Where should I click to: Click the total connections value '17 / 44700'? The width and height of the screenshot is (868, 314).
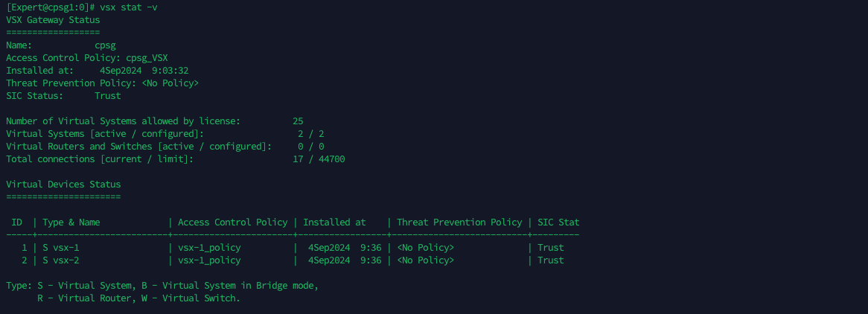(x=319, y=159)
